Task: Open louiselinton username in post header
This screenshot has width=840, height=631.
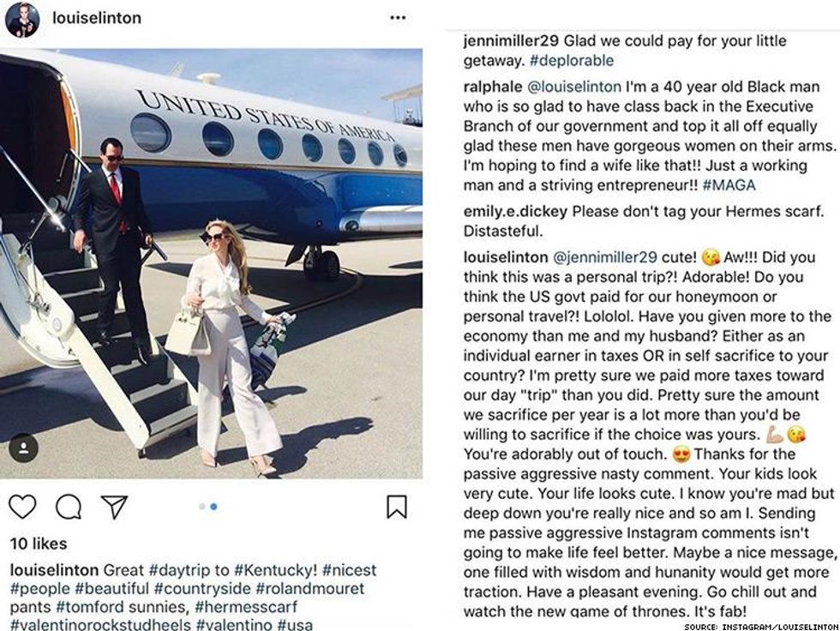Action: 97,18
